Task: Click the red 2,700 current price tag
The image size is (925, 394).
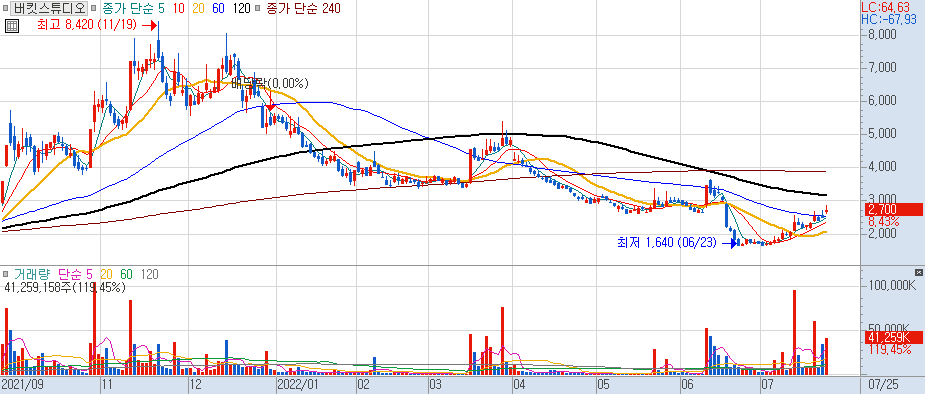Action: 893,209
